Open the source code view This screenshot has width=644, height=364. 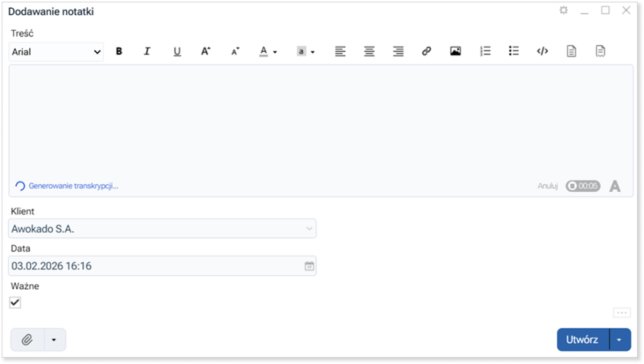(542, 52)
